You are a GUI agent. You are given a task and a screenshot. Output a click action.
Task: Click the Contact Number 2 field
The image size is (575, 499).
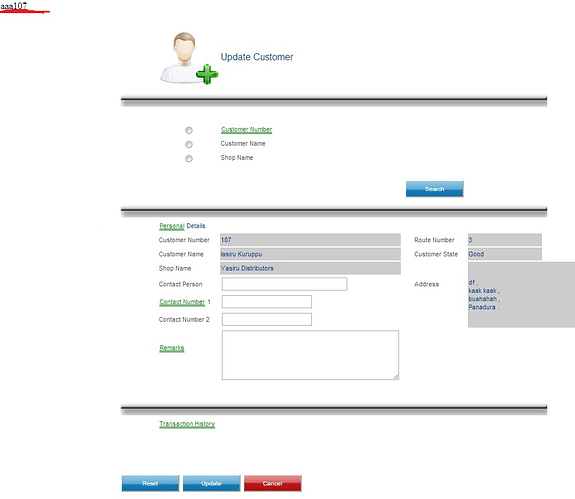click(267, 319)
